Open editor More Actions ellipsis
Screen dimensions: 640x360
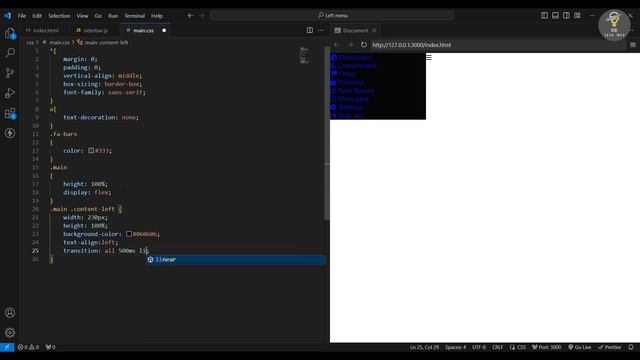321,30
